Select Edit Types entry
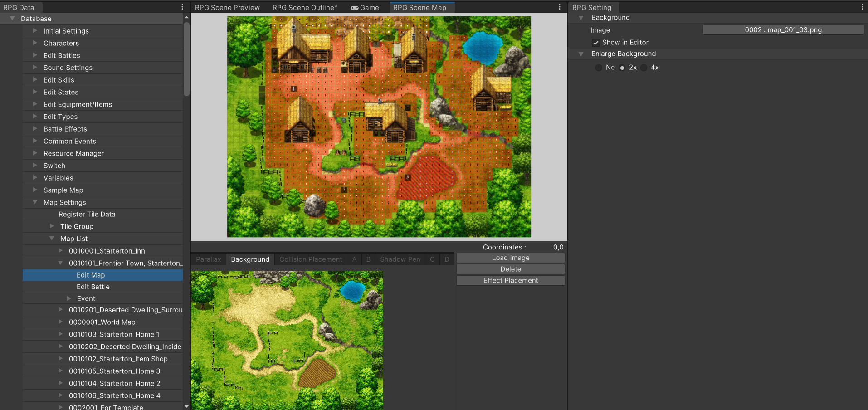This screenshot has width=868, height=410. (x=102, y=117)
